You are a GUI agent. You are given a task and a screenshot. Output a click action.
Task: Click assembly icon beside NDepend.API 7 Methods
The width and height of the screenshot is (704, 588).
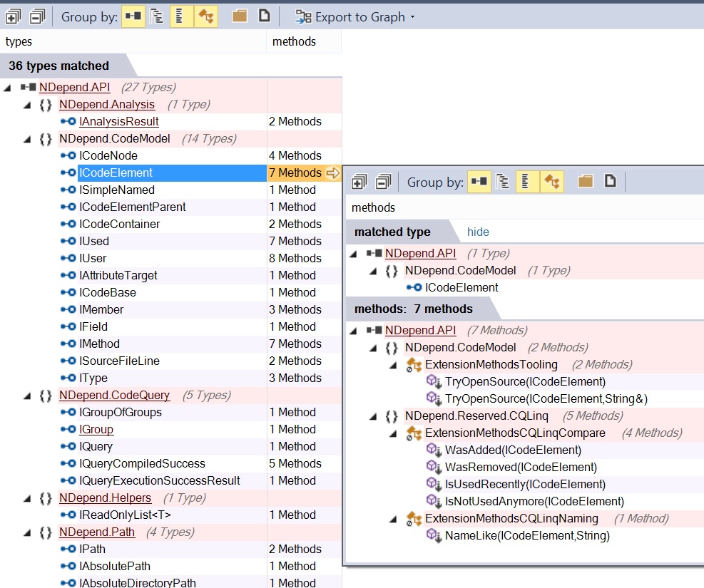(x=374, y=330)
